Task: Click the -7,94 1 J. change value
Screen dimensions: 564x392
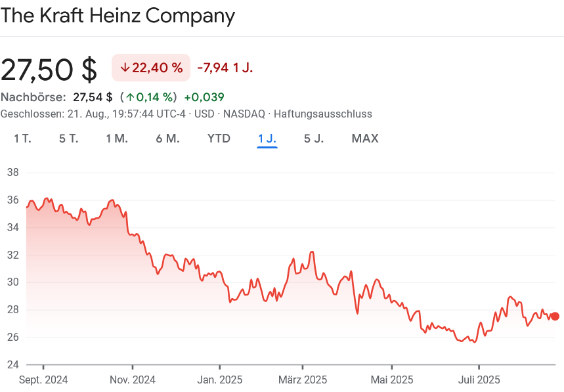Action: tap(225, 68)
